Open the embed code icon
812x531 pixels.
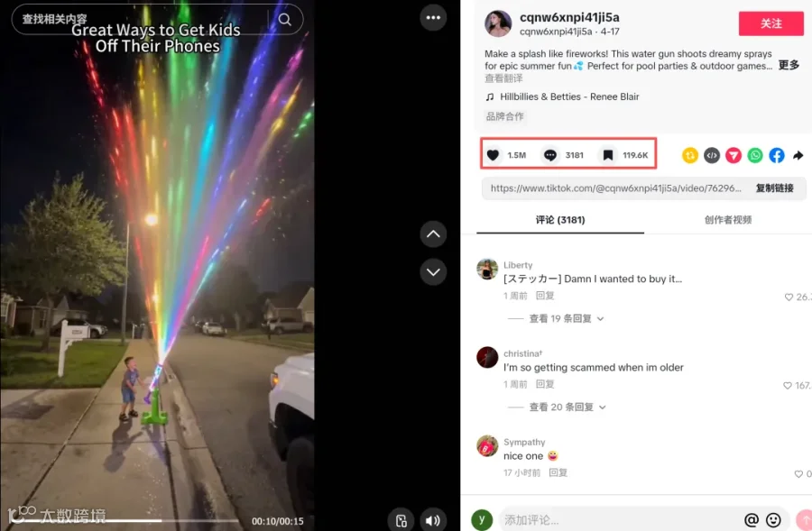(712, 155)
